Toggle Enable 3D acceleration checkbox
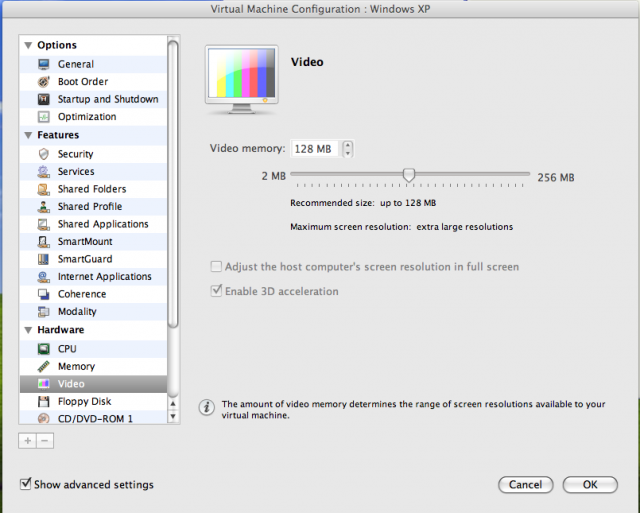The width and height of the screenshot is (640, 513). click(216, 291)
